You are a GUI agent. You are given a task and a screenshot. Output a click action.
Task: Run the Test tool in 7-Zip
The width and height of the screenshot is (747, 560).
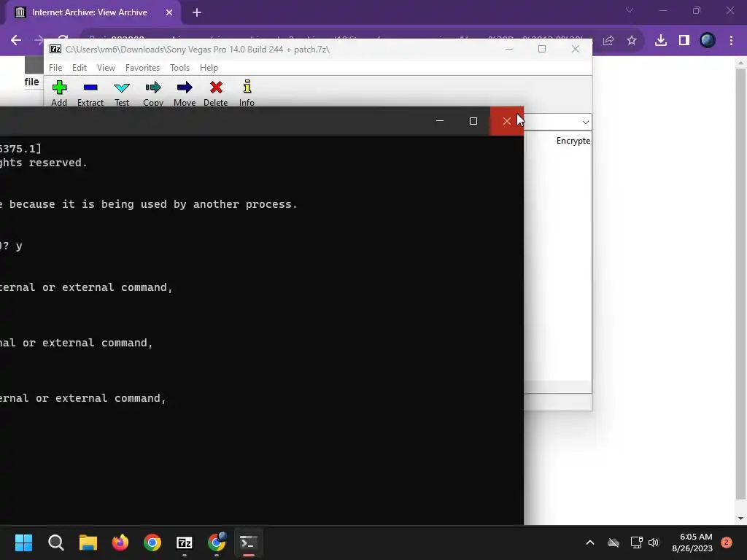click(x=122, y=93)
